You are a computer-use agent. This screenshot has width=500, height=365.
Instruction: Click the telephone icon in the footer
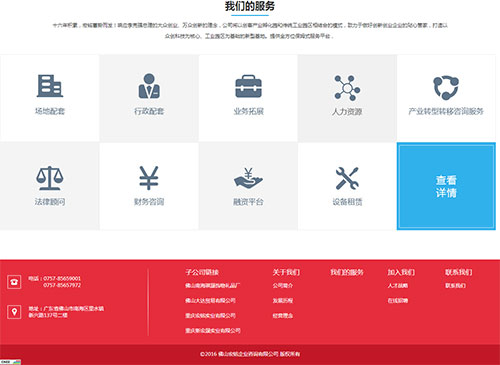click(x=14, y=282)
